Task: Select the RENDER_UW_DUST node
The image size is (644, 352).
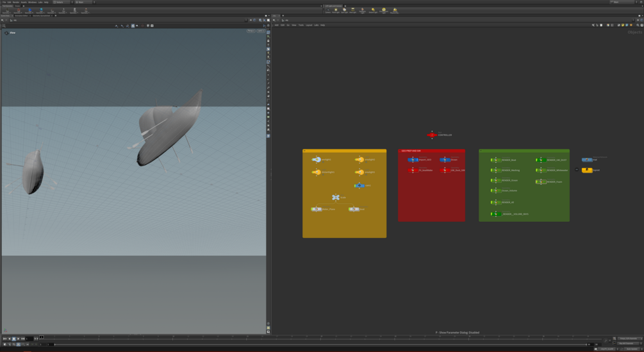Action: pos(541,160)
